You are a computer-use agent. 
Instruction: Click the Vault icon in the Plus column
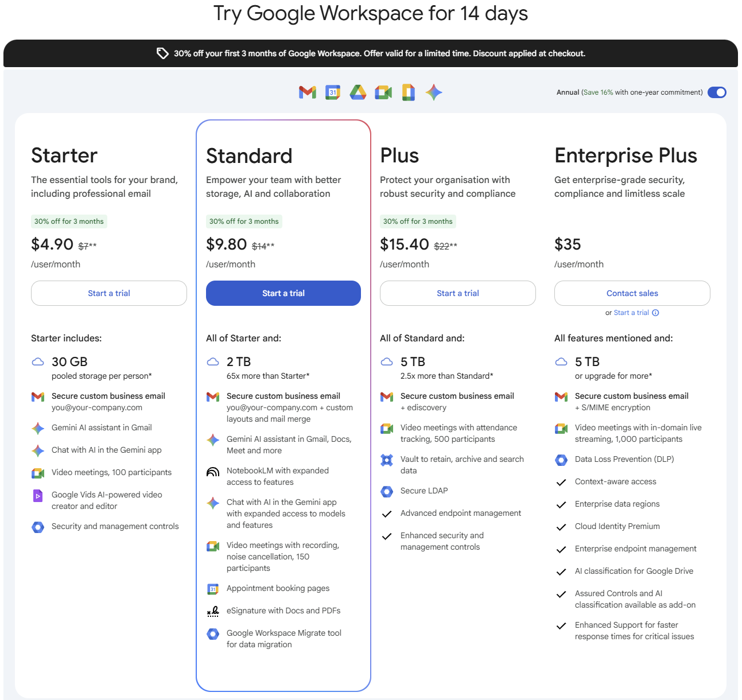click(387, 460)
